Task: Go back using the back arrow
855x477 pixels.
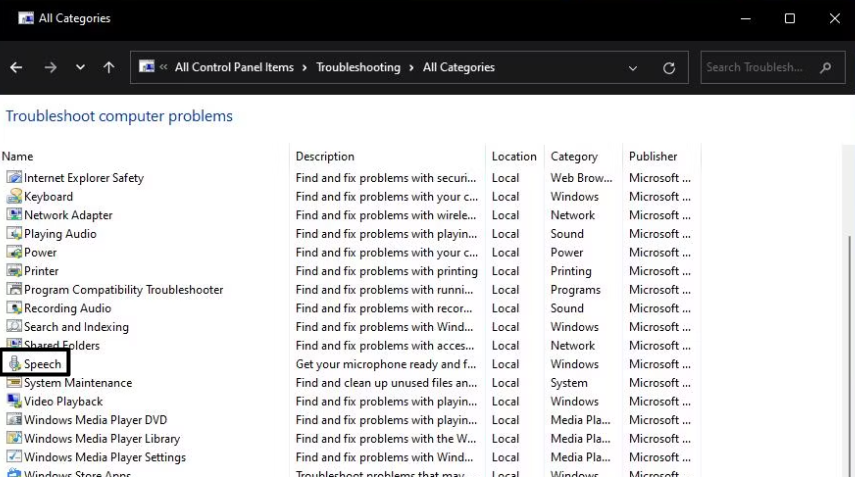Action: 16,68
